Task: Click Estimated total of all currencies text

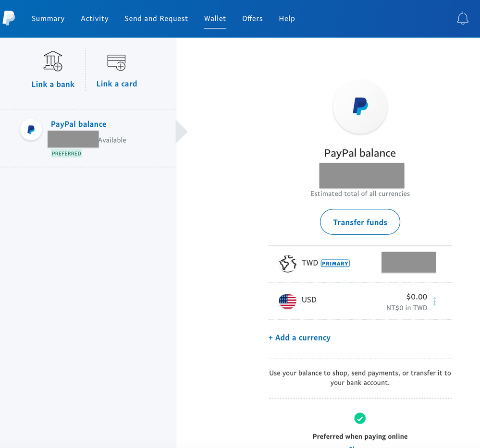Action: tap(360, 194)
